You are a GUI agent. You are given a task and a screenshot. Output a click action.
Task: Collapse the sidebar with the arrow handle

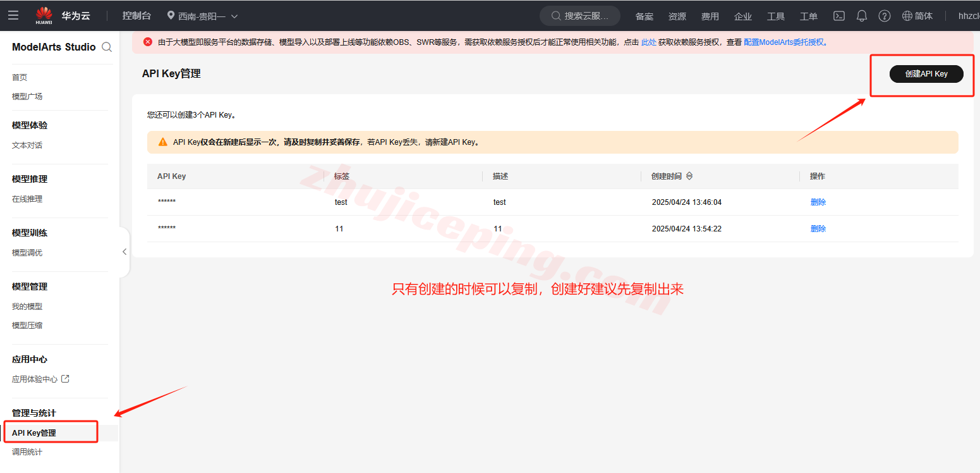click(124, 252)
